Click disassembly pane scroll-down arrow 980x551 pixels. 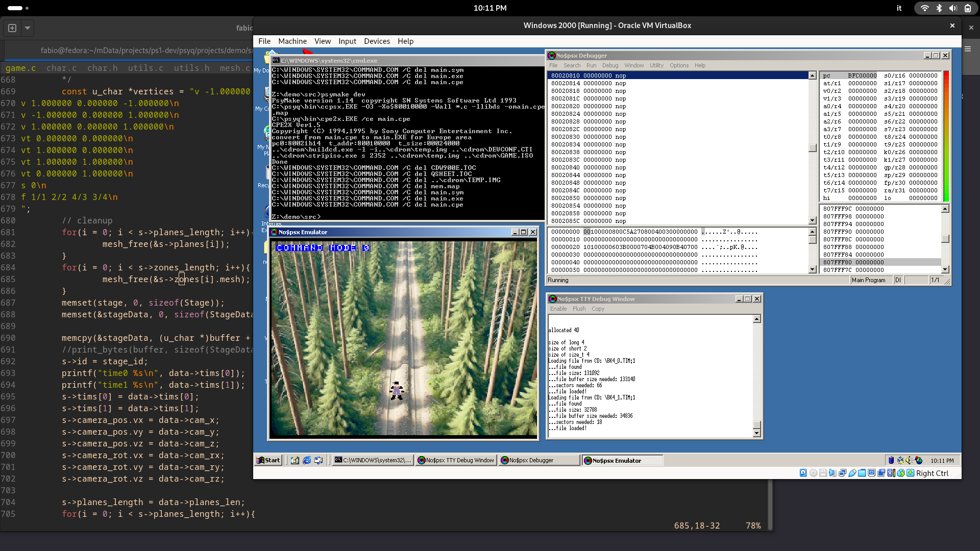812,220
